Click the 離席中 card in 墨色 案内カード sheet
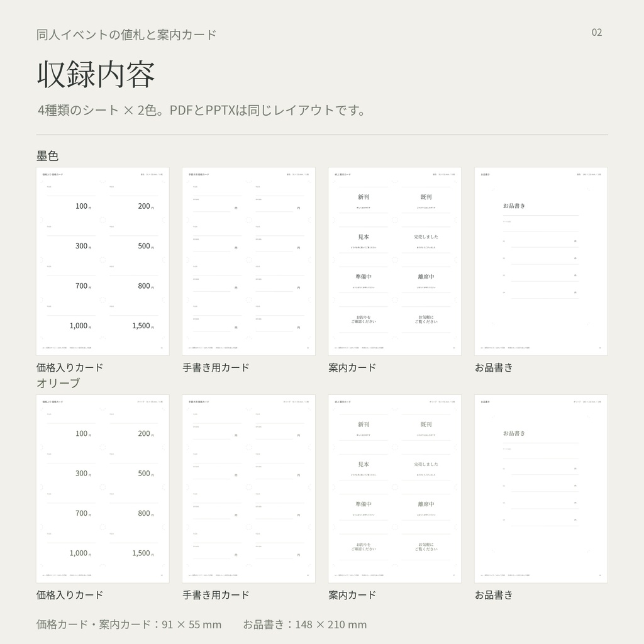Viewport: 644px width, 644px height. tap(426, 280)
